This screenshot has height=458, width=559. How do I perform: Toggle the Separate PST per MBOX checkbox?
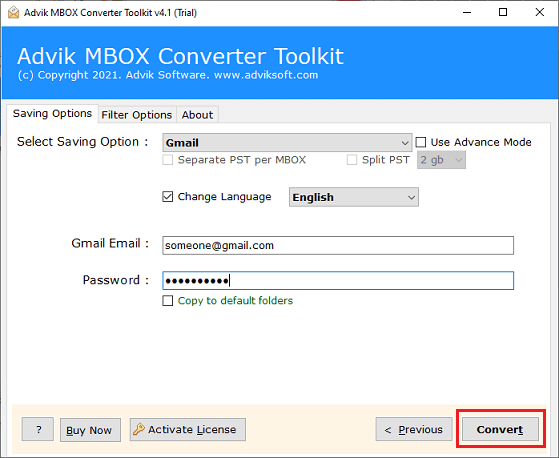click(168, 160)
